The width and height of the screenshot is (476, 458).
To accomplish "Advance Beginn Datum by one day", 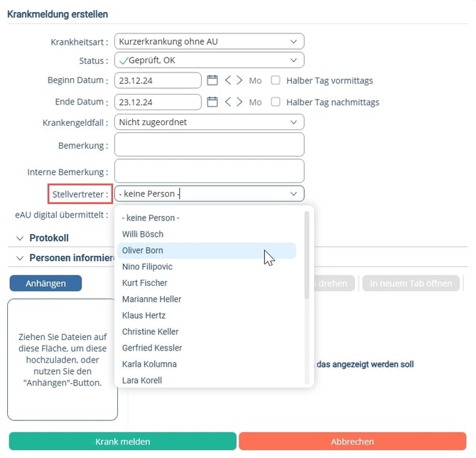I will click(239, 80).
